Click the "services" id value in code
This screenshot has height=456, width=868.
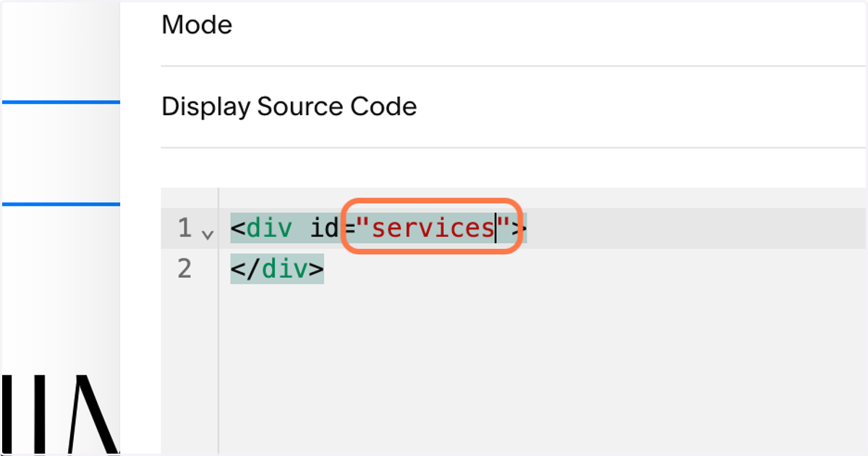click(433, 229)
